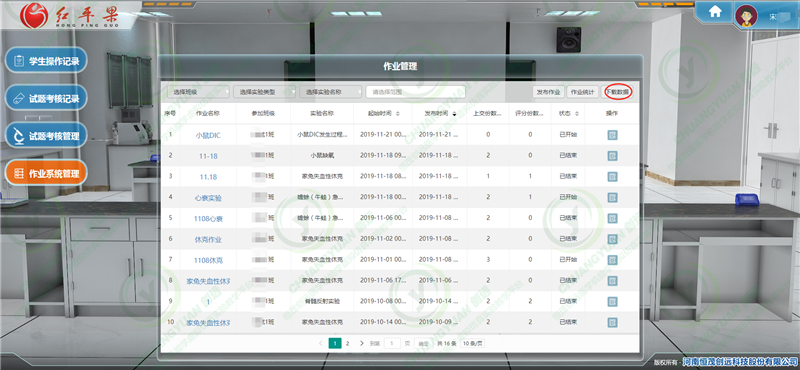This screenshot has width=800, height=370.
Task: Click 小鼠缺氧 experiment name cell
Action: tap(322, 155)
